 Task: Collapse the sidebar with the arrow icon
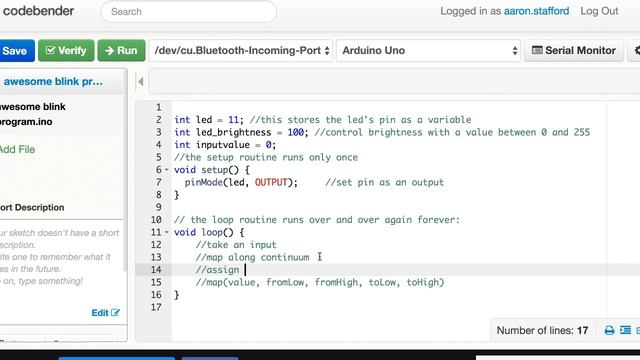[141, 82]
